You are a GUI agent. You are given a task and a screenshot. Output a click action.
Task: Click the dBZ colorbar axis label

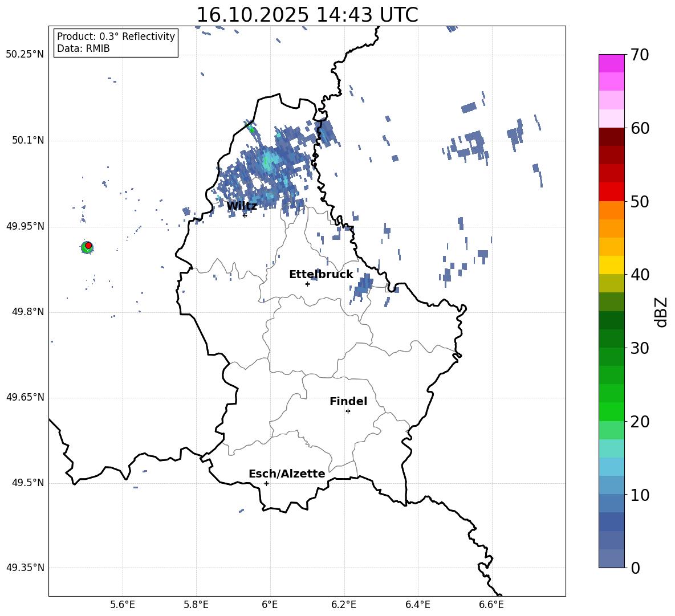661,312
